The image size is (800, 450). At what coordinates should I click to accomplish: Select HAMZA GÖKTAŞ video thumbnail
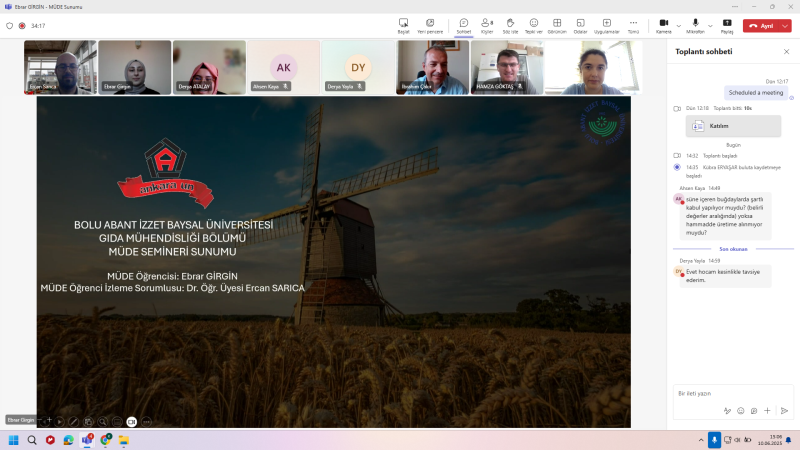[507, 67]
